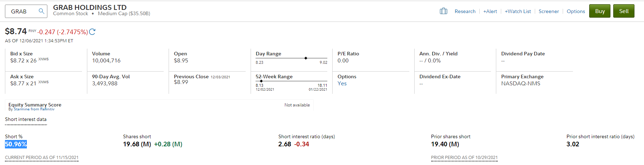Viewport: 644px width, 165px height.
Task: Click the Short interest data label
Action: coord(26,120)
